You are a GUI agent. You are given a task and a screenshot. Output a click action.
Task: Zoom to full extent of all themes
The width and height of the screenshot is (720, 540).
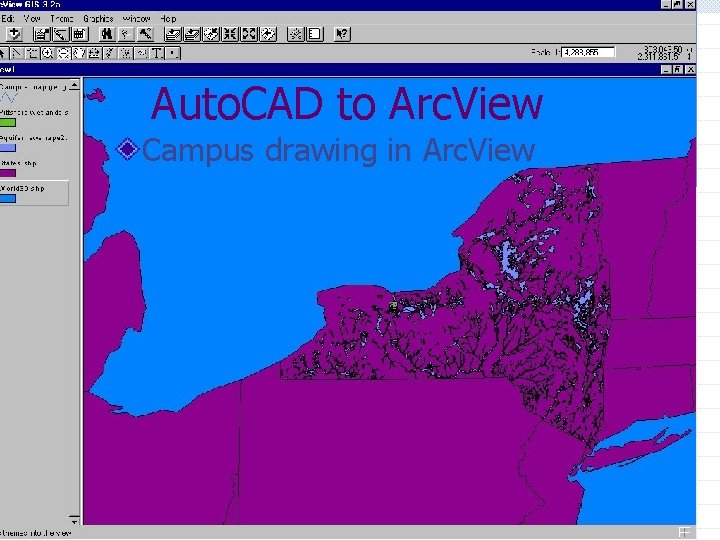pyautogui.click(x=173, y=34)
